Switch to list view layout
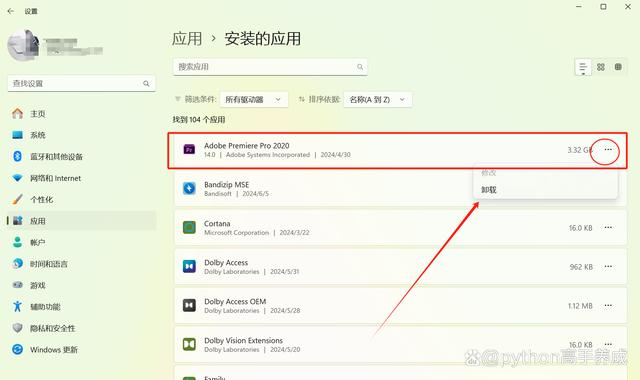Image resolution: width=640 pixels, height=380 pixels. [583, 67]
